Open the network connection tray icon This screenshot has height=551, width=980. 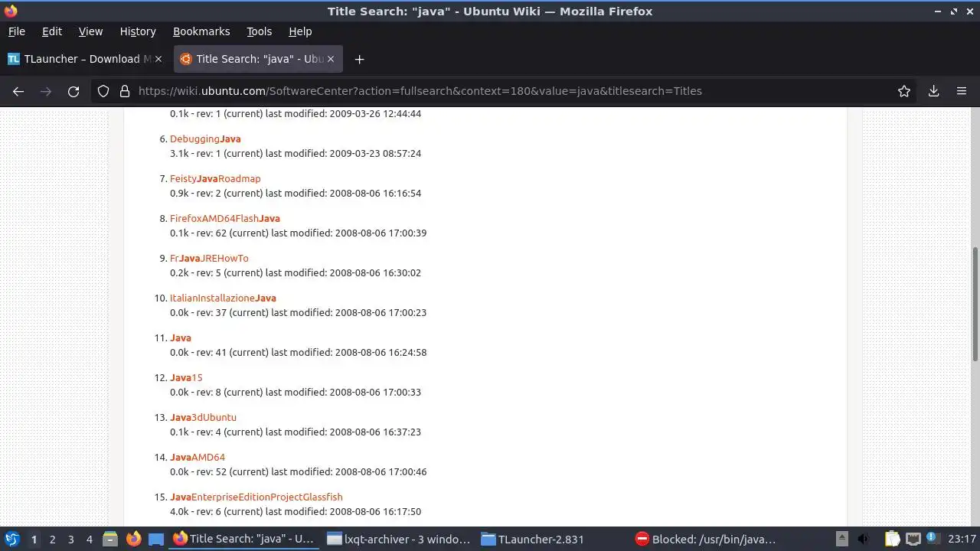pos(913,539)
